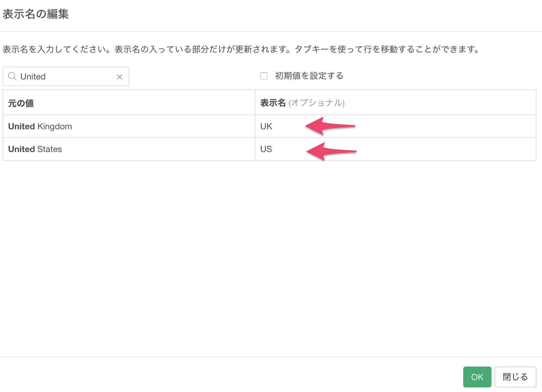Click the OK button
The height and width of the screenshot is (392, 542).
coord(477,377)
